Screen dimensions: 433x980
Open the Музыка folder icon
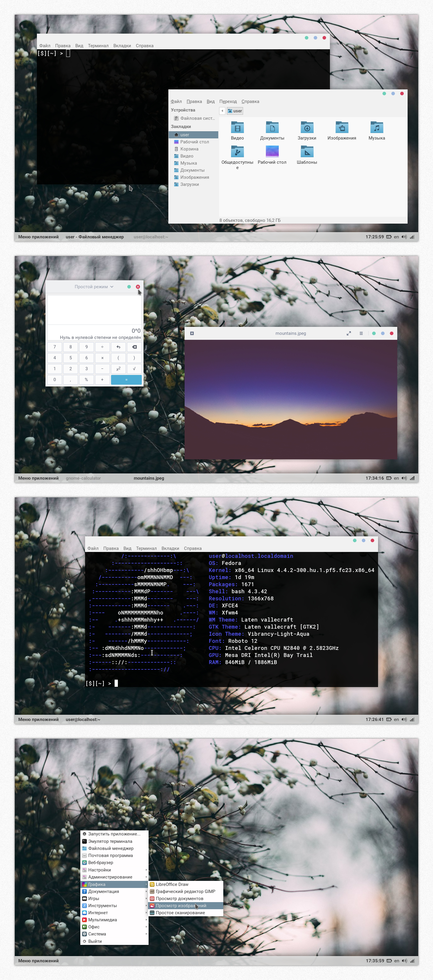pos(376,128)
